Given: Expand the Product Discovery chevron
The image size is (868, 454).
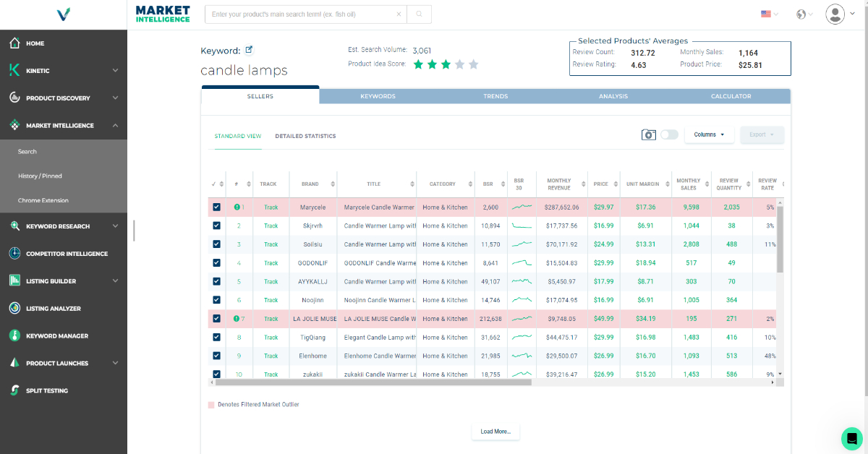Looking at the screenshot, I should pos(115,98).
